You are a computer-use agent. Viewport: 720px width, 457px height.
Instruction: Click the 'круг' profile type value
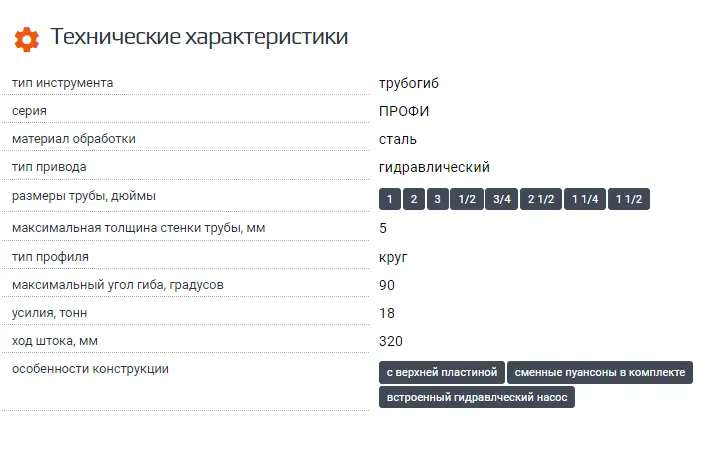(394, 257)
